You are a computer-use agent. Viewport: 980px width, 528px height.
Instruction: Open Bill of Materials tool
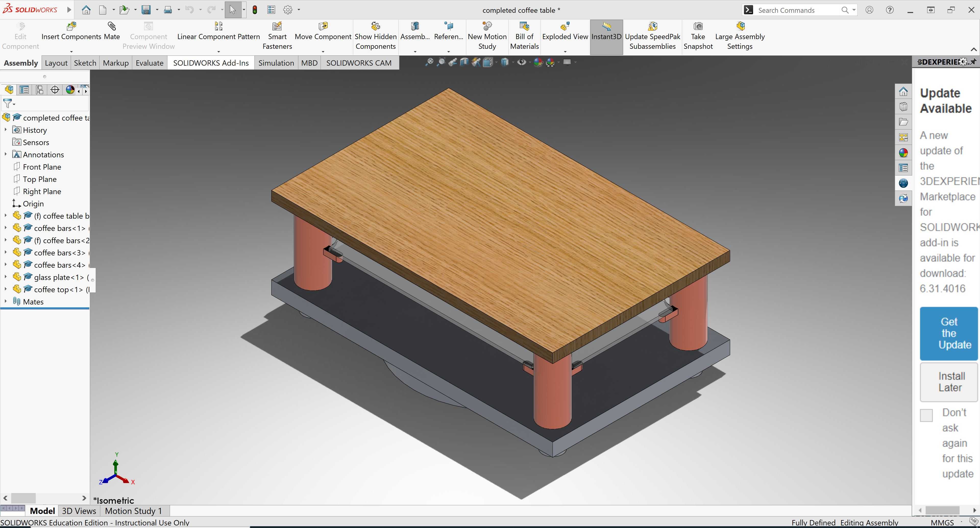pyautogui.click(x=524, y=36)
